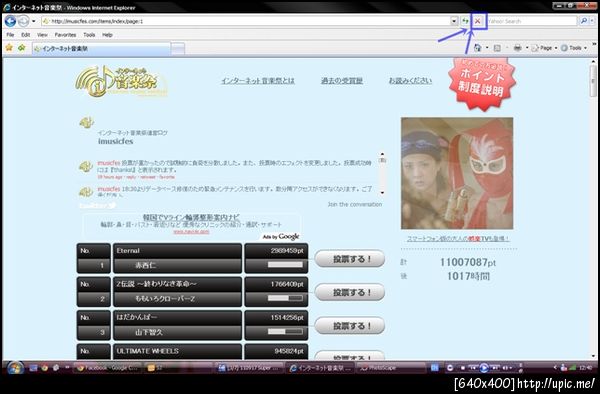Go forward with the Forward arrow button
The image size is (600, 394).
pyautogui.click(x=23, y=21)
